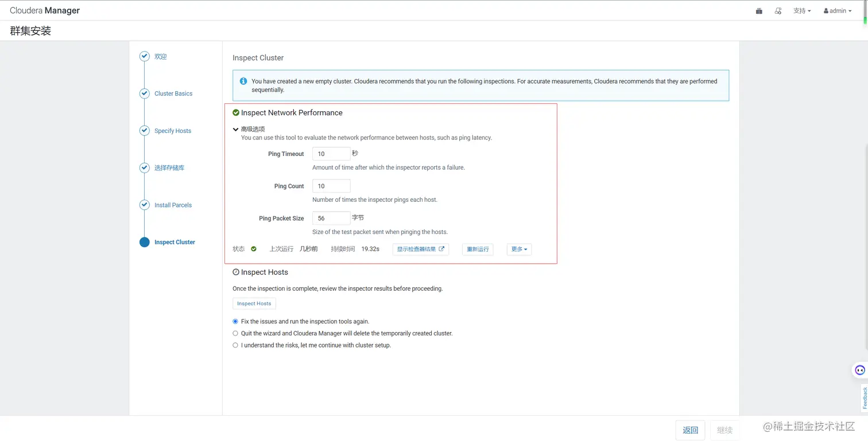Select 'Fix the issues and run' radio option
This screenshot has width=868, height=445.
(x=235, y=322)
